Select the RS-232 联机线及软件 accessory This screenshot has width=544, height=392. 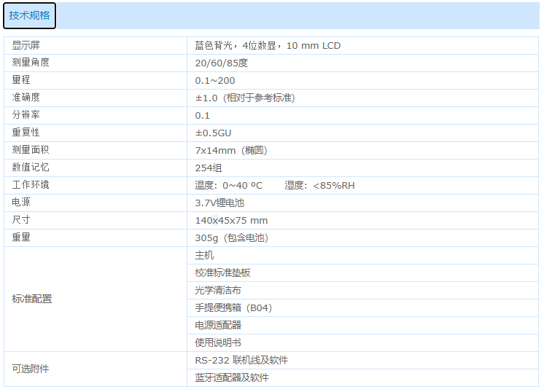coord(241,360)
